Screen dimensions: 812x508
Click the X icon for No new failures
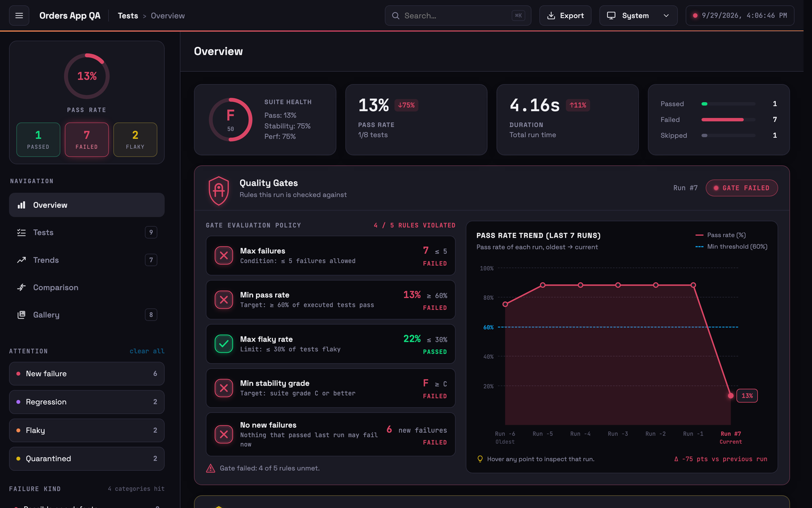[x=224, y=434]
